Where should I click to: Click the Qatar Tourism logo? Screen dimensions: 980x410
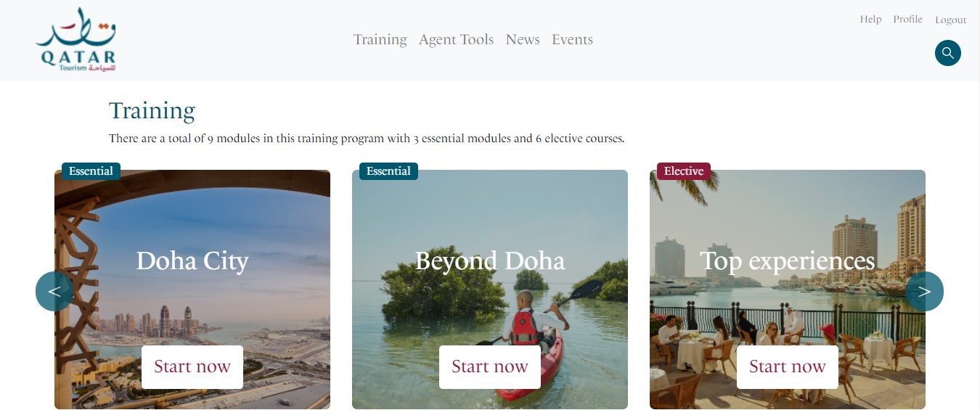75,39
